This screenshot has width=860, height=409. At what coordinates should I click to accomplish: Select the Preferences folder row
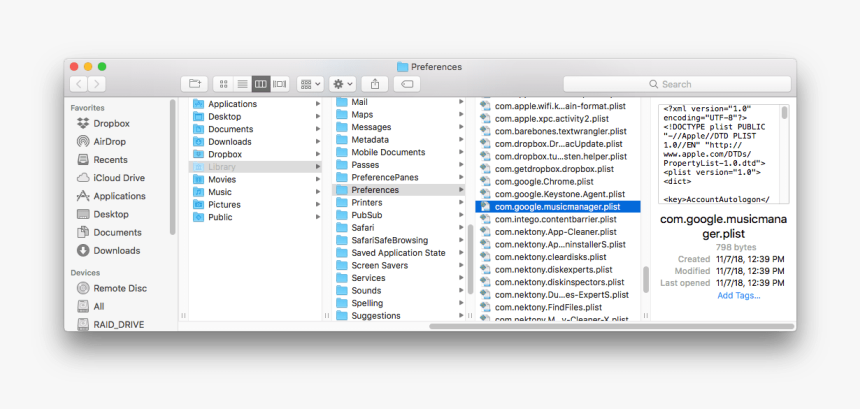(x=399, y=190)
